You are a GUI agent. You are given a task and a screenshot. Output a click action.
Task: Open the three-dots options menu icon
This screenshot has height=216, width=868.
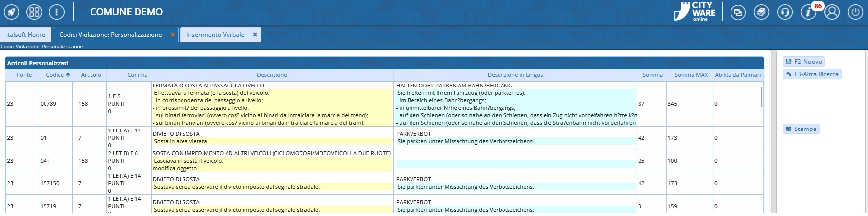click(x=57, y=12)
